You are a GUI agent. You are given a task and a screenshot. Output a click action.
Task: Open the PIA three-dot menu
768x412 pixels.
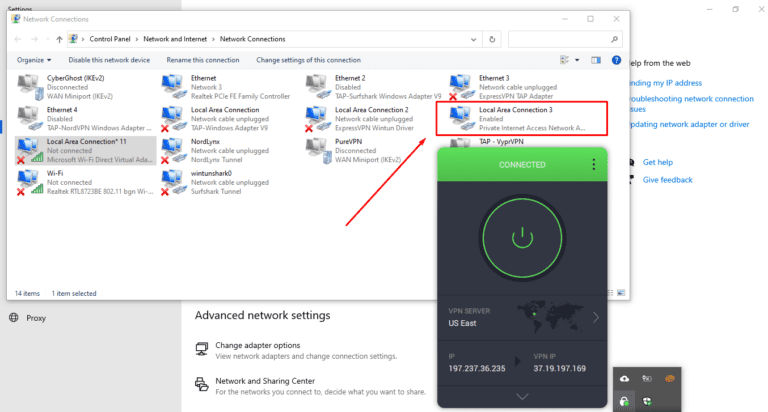click(x=593, y=164)
